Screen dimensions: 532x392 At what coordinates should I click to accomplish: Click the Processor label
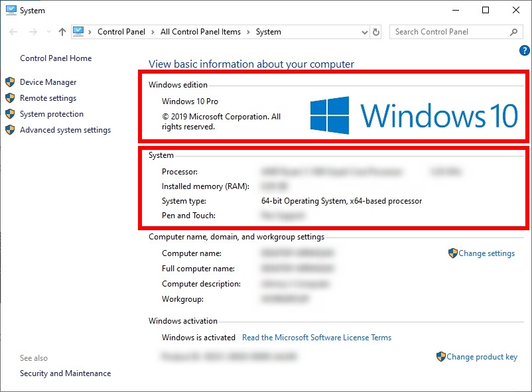pos(180,172)
